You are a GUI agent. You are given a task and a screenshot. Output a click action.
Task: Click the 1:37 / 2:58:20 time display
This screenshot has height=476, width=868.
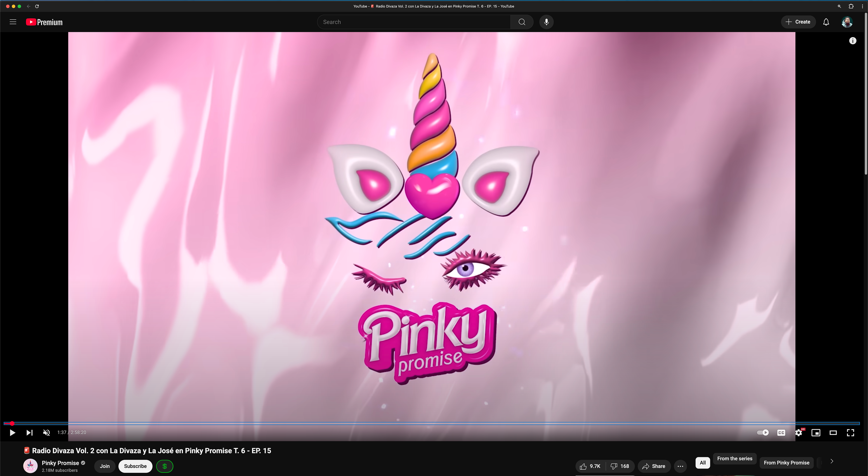[72, 433]
